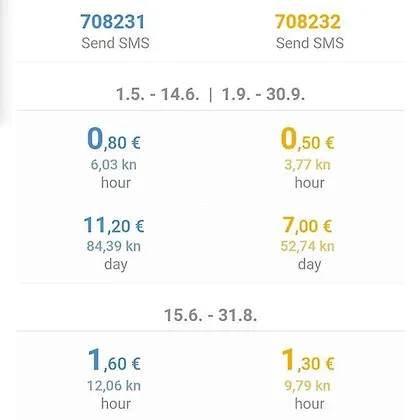420x420 pixels.
Task: Tap the day label under 11,20 €
Action: 116,265
